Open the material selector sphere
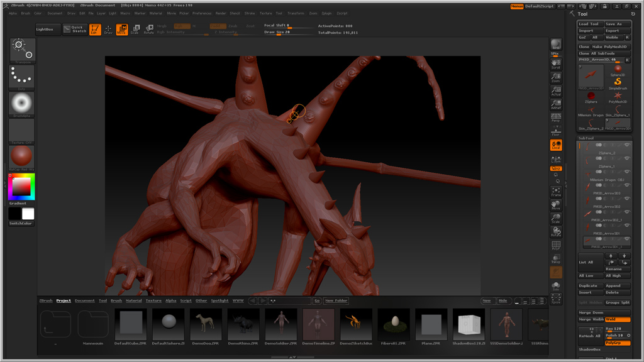Screen dimensions: 644x362 (x=21, y=157)
